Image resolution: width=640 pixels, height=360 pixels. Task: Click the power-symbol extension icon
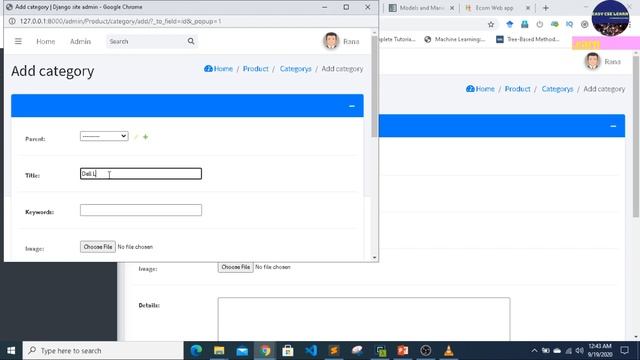click(x=540, y=24)
